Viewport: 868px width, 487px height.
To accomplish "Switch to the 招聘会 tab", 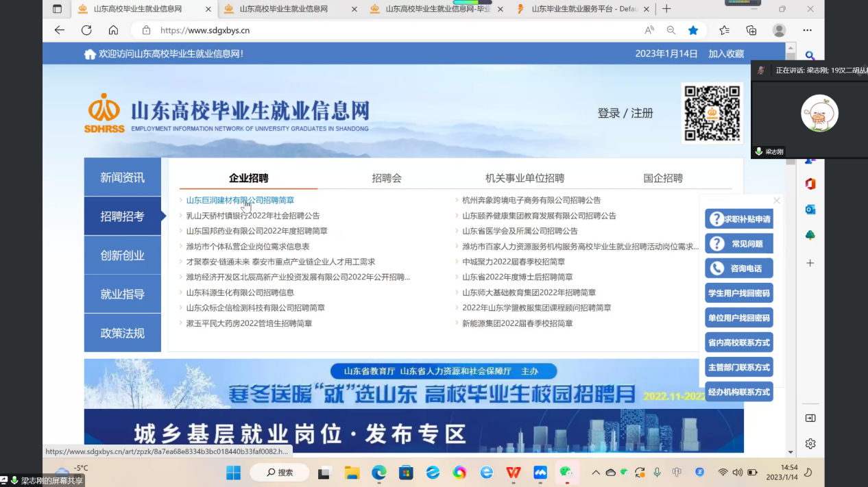I will pos(387,178).
